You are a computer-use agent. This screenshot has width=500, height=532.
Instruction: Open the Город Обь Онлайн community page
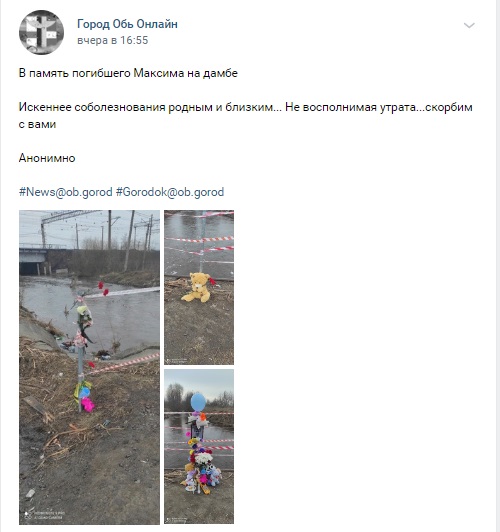(x=127, y=24)
